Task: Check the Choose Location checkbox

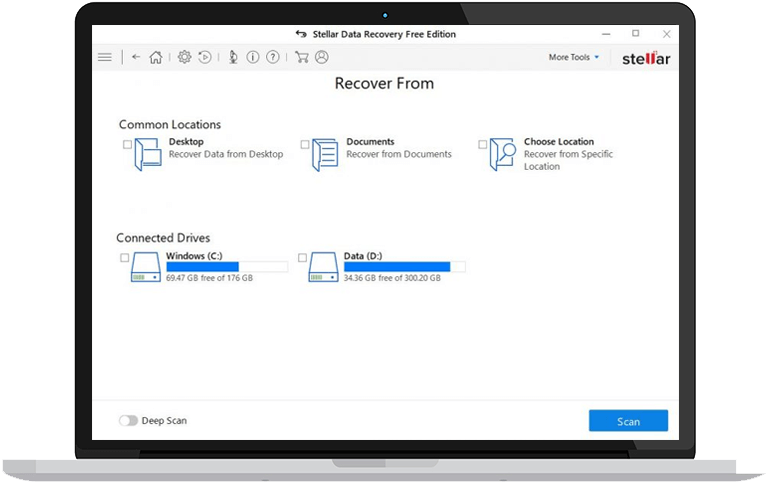Action: [x=482, y=144]
